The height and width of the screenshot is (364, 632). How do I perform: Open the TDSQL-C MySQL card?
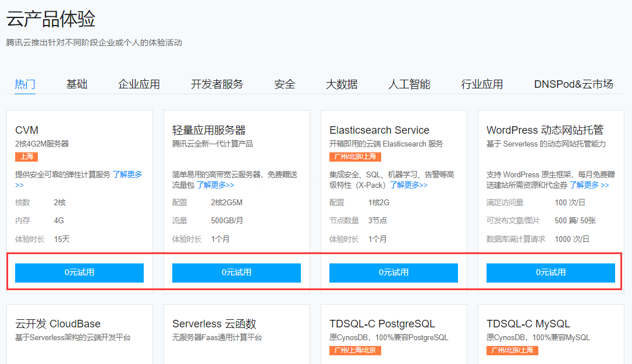coord(528,324)
